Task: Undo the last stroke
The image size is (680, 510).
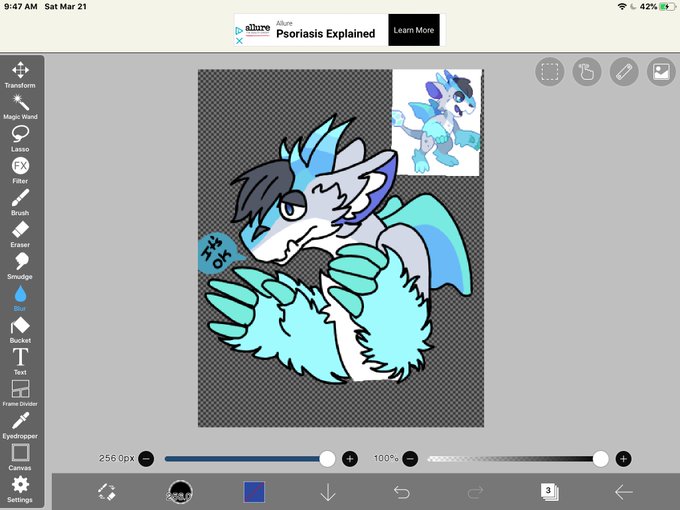Action: pos(402,492)
